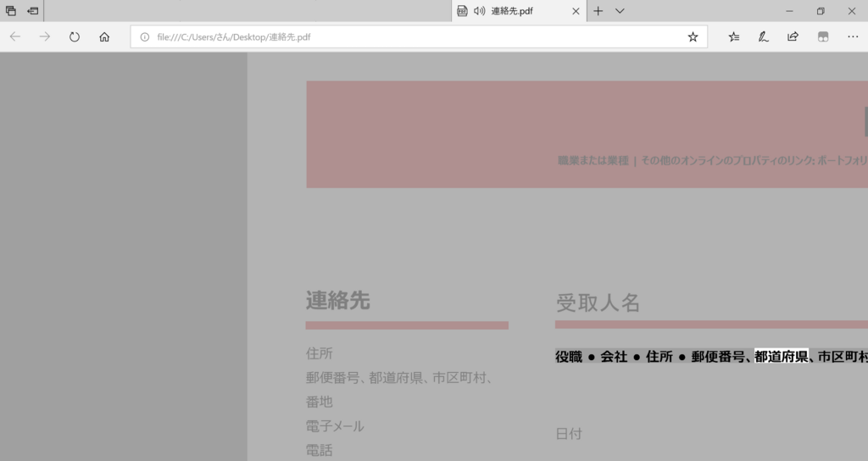Add notes with the pen icon

764,37
